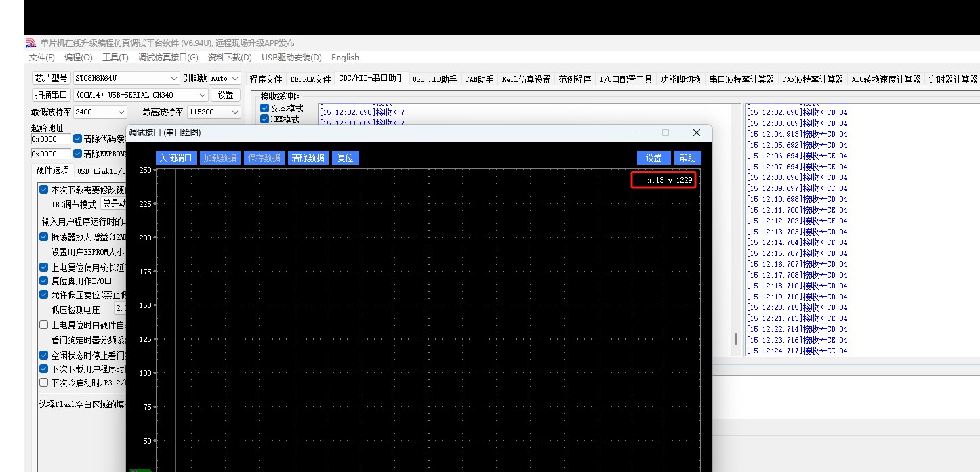This screenshot has height=472, width=980.
Task: Click the 扫描串口 button
Action: pos(52,95)
